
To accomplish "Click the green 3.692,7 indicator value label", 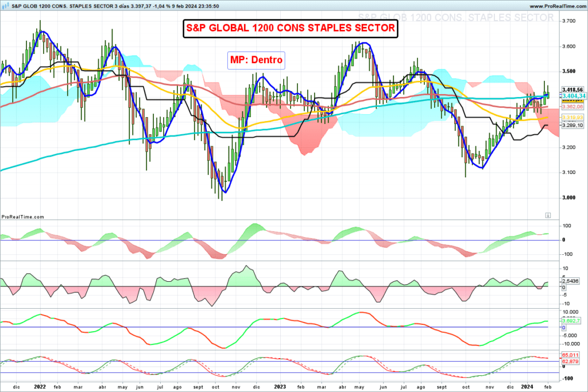I will [x=571, y=321].
